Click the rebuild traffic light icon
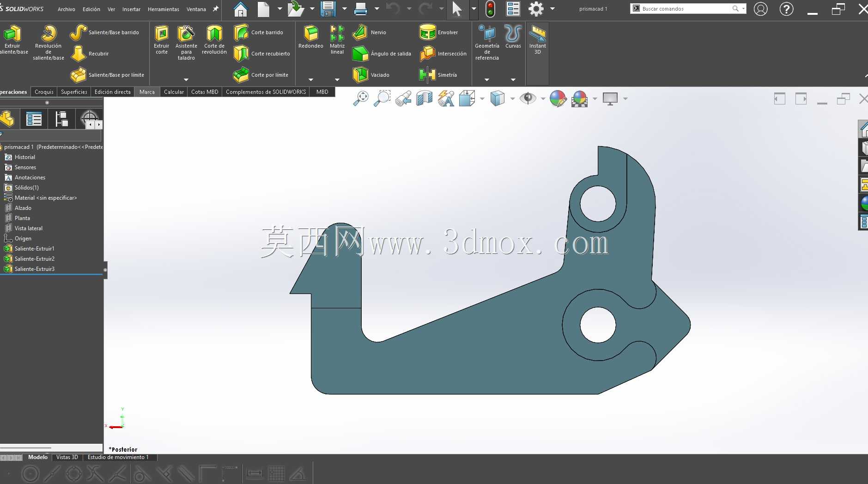This screenshot has height=484, width=868. pos(490,9)
